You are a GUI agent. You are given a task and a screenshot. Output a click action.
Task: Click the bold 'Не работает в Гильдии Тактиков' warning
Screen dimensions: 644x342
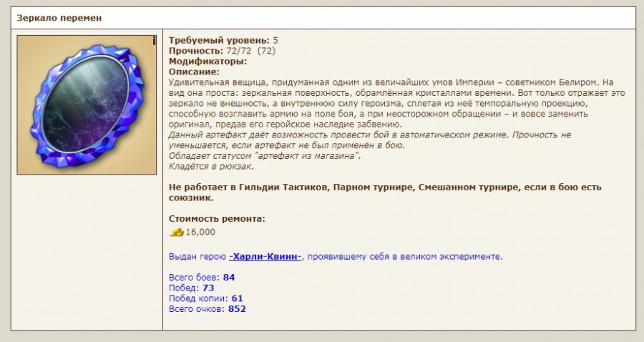[385, 192]
